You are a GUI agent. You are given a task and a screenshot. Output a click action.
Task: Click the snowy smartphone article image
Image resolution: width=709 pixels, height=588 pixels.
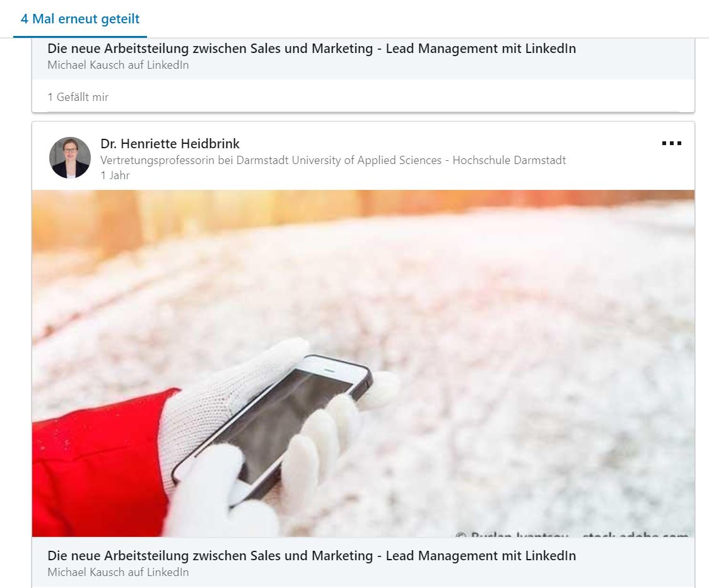pyautogui.click(x=363, y=363)
